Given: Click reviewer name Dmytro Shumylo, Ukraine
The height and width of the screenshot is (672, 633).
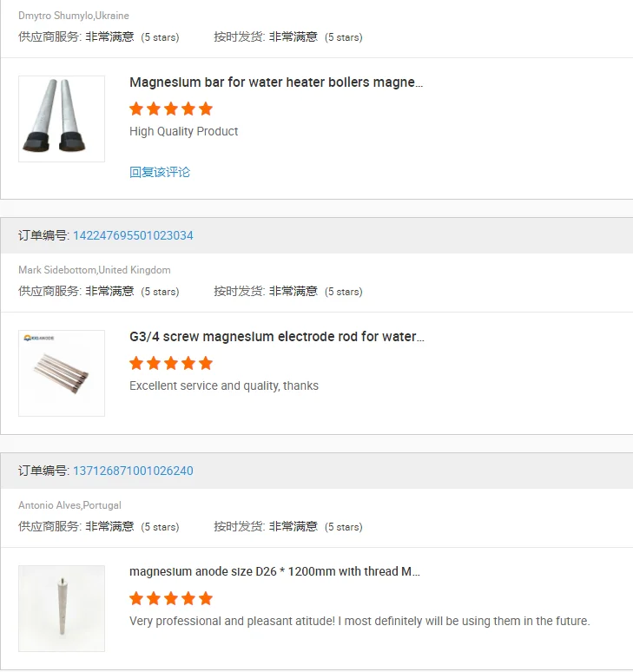Looking at the screenshot, I should [x=74, y=16].
